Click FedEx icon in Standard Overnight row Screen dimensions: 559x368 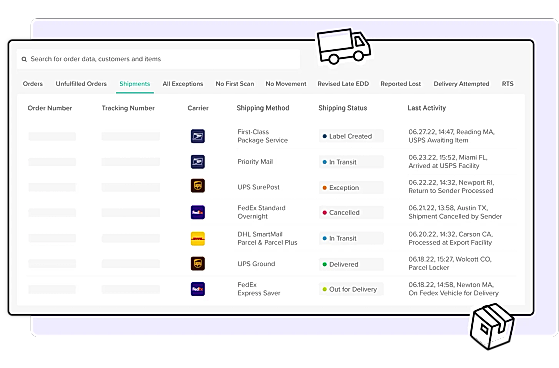[198, 212]
